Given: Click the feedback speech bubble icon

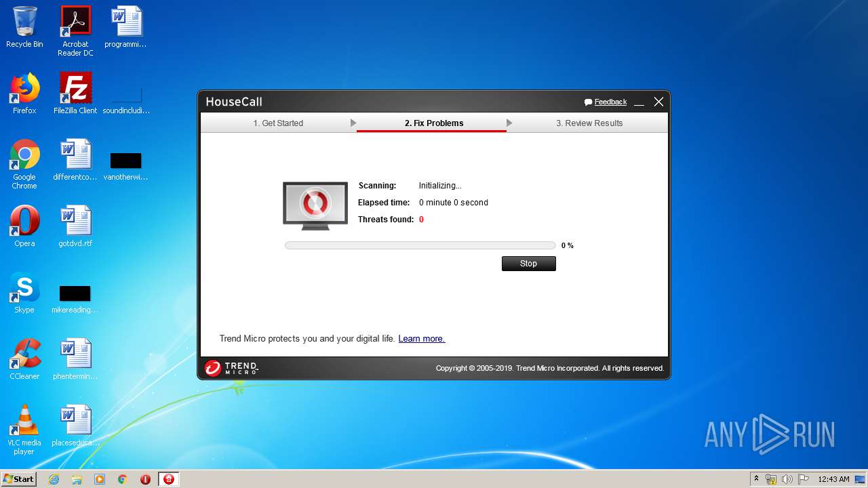Looking at the screenshot, I should pyautogui.click(x=589, y=102).
